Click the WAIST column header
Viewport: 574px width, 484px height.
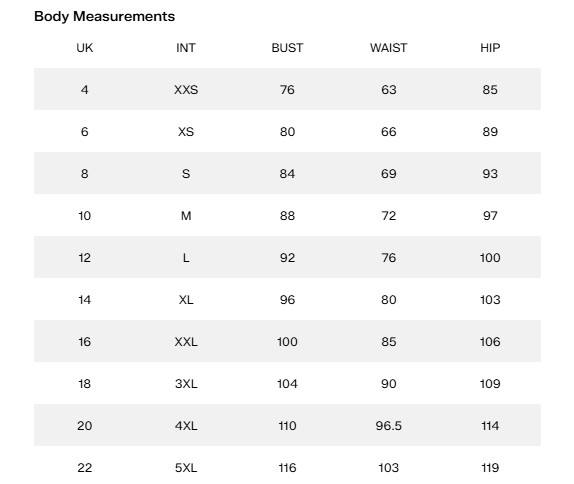tap(388, 48)
